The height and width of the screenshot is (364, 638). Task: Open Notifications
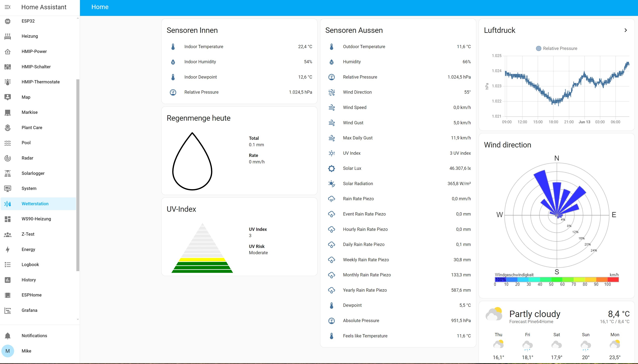34,336
